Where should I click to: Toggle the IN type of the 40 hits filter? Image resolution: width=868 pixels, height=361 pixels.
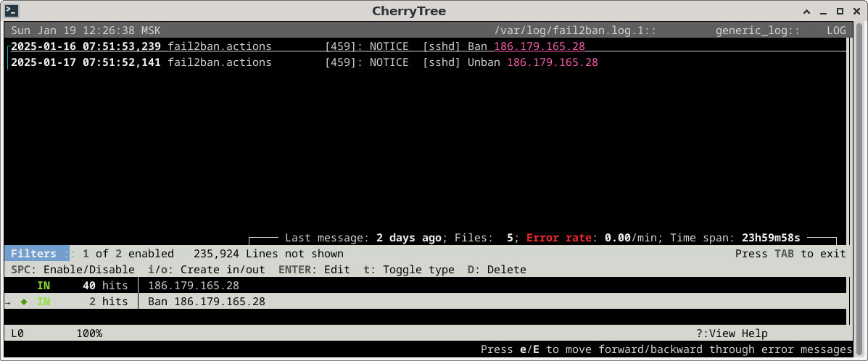[44, 286]
